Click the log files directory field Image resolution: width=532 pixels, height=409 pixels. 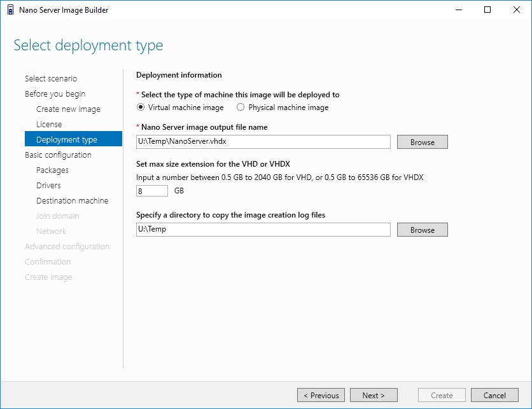[x=263, y=230]
